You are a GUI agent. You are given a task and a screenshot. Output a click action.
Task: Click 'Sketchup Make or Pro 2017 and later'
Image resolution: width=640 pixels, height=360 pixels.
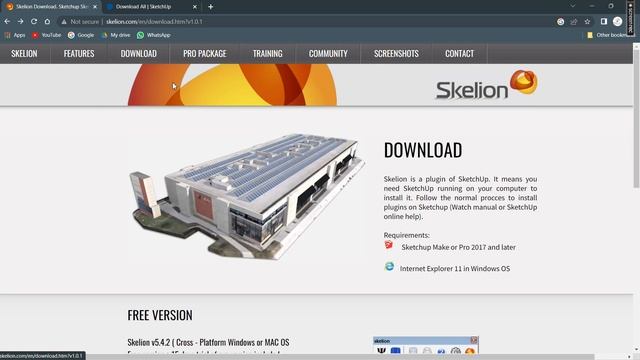pos(458,247)
